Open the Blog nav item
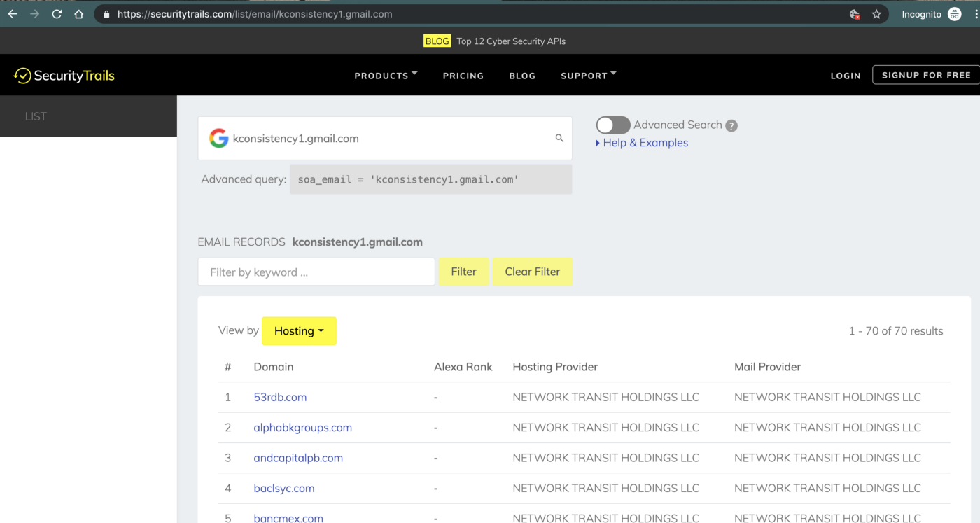980x523 pixels. 522,76
